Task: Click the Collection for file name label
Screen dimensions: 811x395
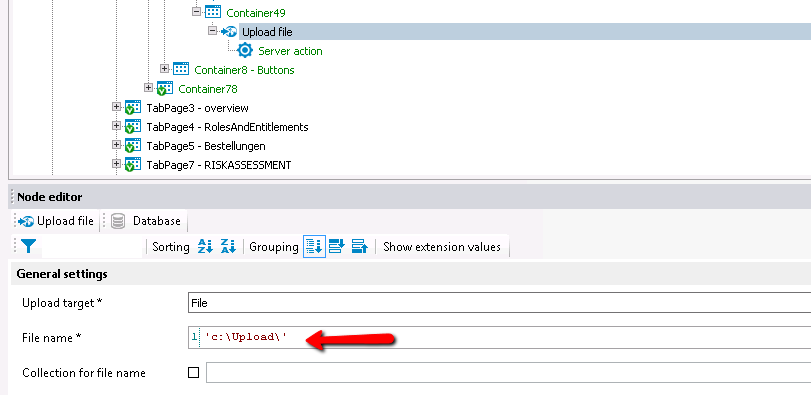Action: point(84,373)
